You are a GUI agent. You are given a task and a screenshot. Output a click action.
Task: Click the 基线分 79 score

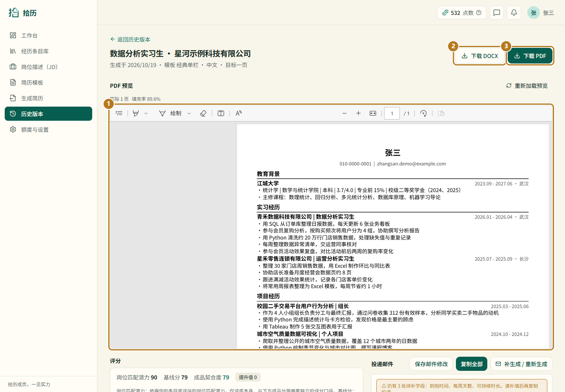click(x=176, y=377)
